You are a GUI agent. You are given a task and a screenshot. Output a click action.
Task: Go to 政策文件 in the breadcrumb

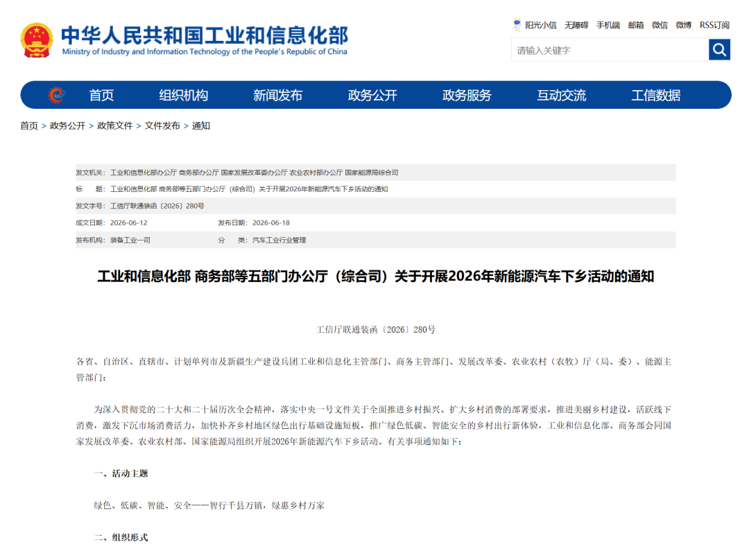[115, 125]
